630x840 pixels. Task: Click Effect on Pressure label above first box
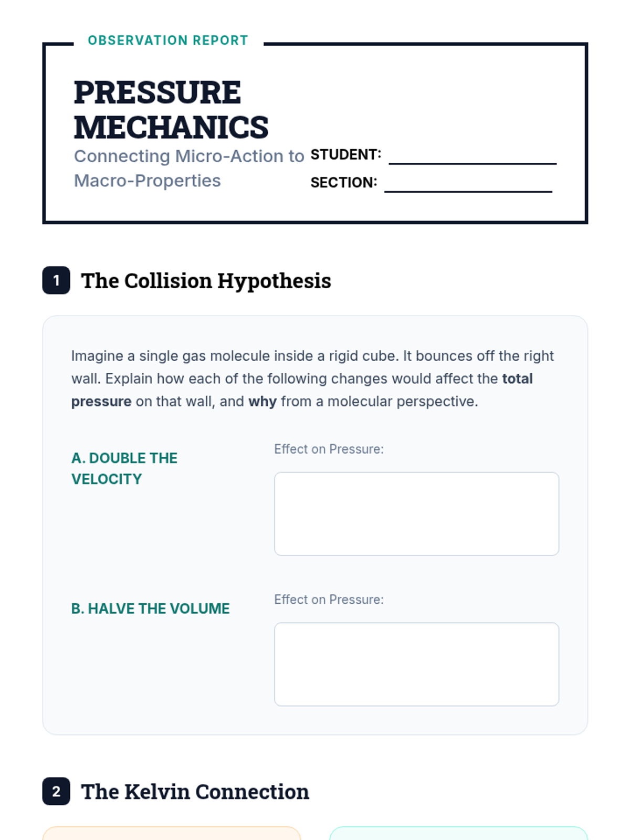pyautogui.click(x=329, y=449)
